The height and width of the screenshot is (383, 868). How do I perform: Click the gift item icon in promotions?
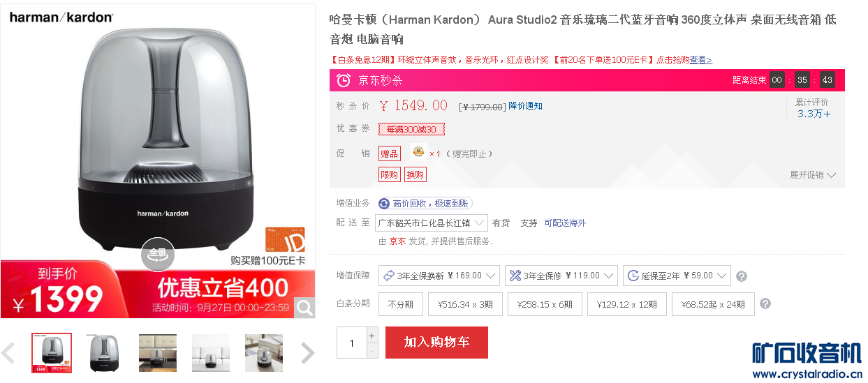[x=418, y=153]
